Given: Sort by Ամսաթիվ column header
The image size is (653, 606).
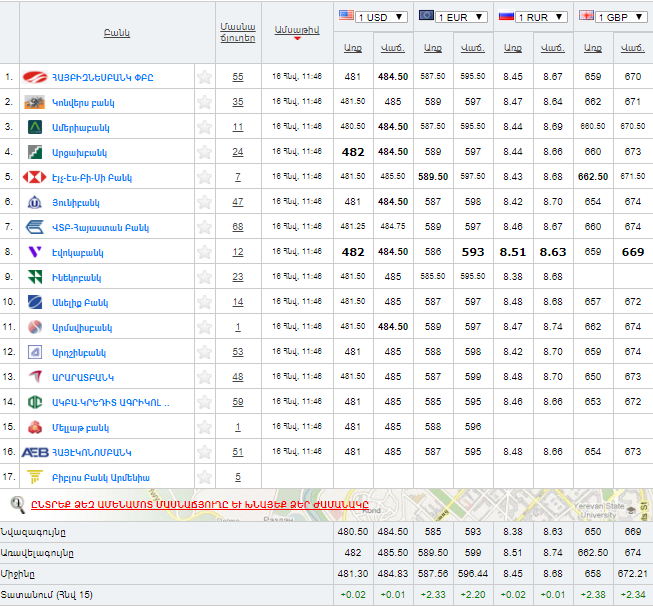Looking at the screenshot, I should pos(297,30).
